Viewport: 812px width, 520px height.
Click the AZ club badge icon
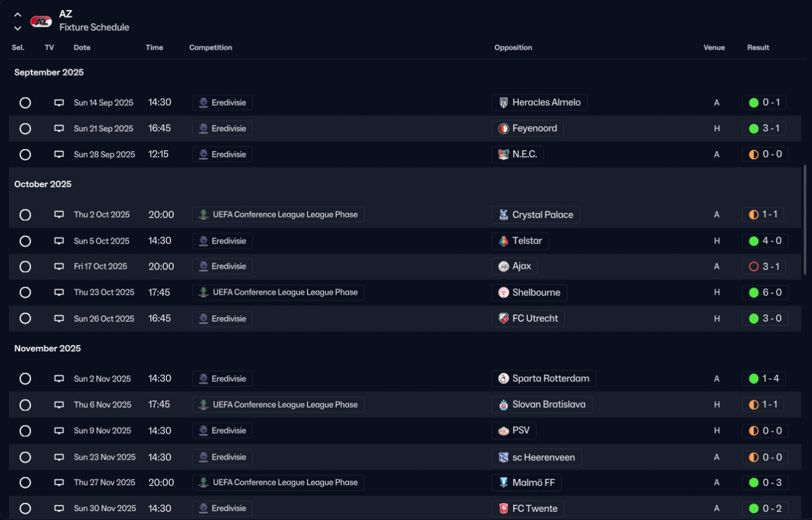41,22
